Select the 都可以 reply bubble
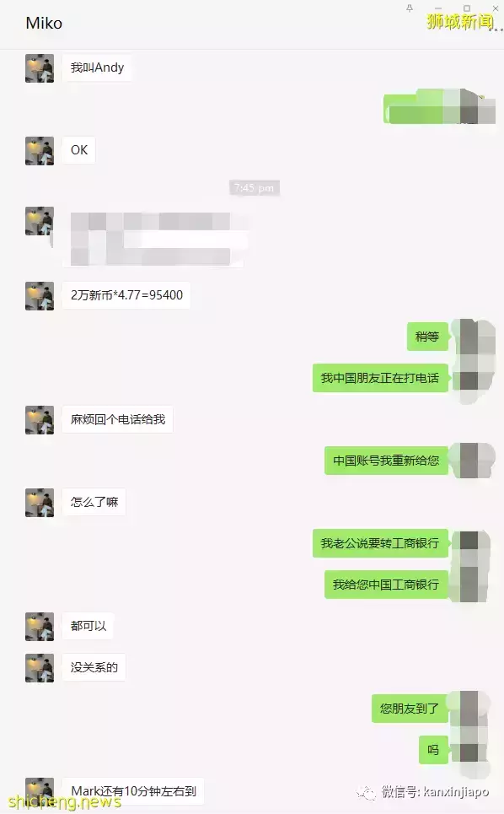The image size is (504, 814). 88,626
